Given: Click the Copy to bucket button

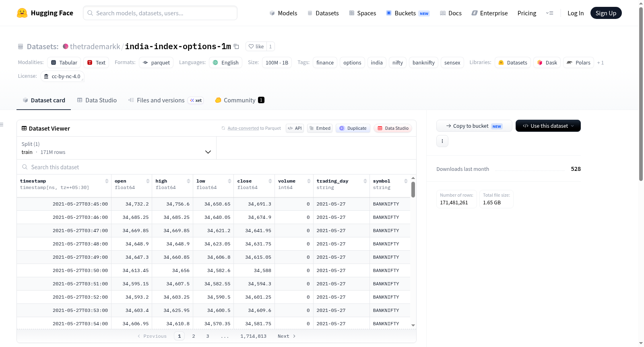Looking at the screenshot, I should [474, 126].
